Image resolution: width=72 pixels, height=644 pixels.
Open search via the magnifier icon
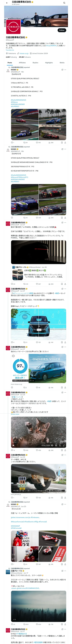[x=64, y=3]
